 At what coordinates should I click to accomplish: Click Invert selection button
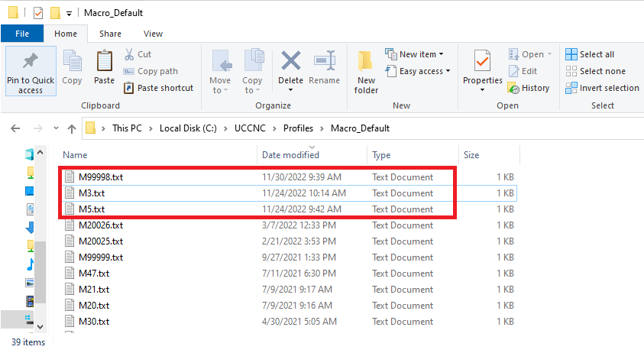[x=602, y=88]
